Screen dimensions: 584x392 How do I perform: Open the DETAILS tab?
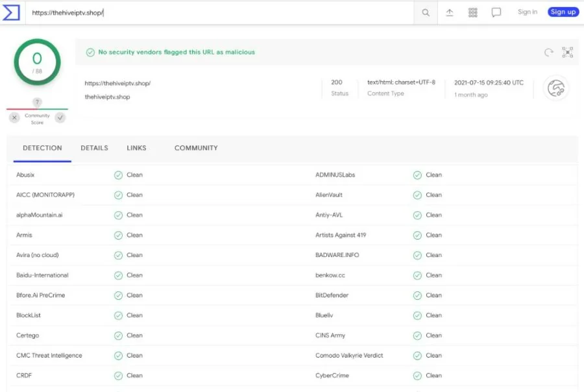click(x=94, y=148)
